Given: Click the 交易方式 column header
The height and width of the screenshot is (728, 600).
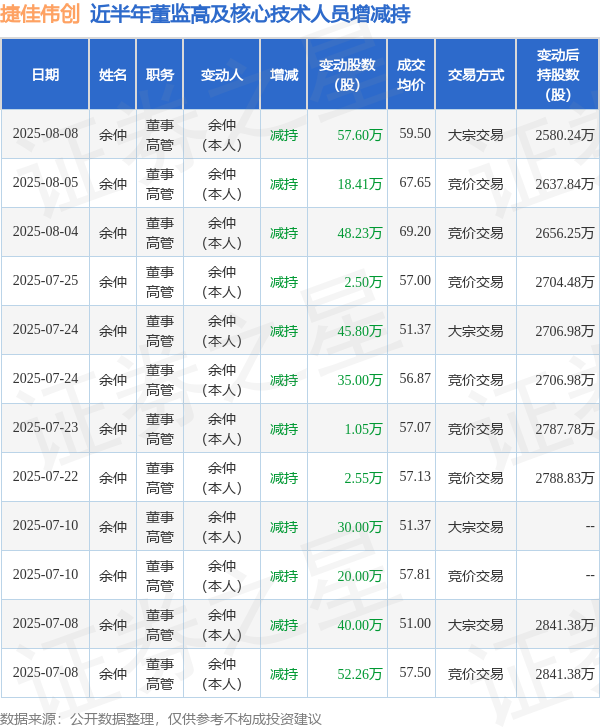Looking at the screenshot, I should [x=476, y=75].
